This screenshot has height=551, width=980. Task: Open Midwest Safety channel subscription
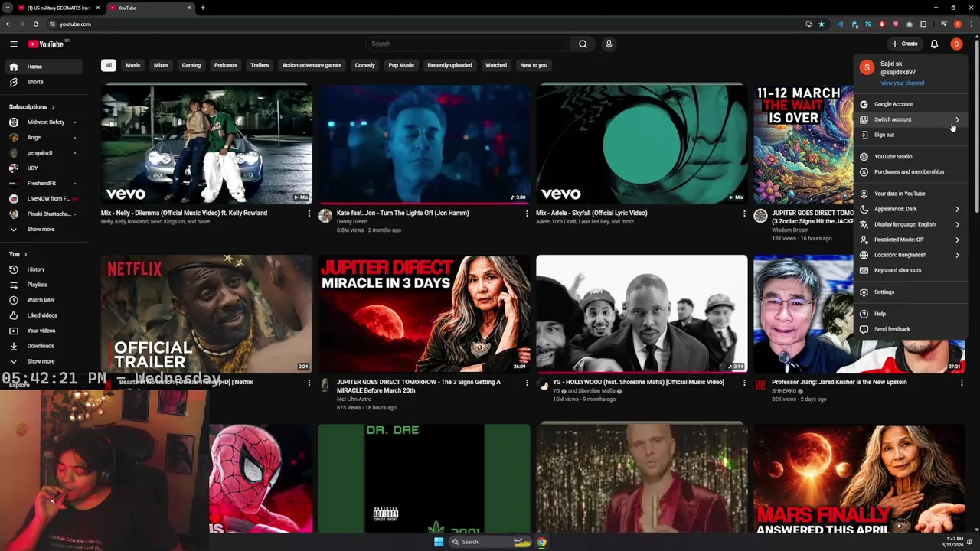coord(45,122)
